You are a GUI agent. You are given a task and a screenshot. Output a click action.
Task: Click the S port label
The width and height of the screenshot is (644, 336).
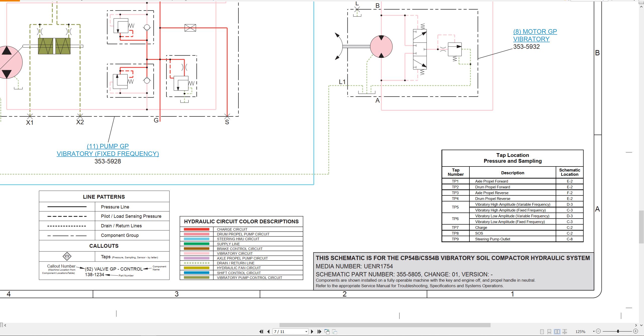pyautogui.click(x=227, y=122)
